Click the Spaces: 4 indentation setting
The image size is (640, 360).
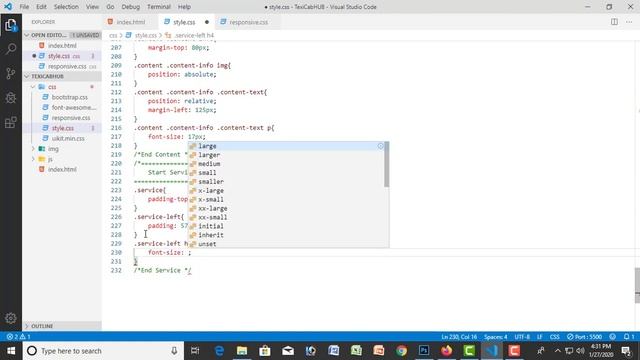click(496, 337)
